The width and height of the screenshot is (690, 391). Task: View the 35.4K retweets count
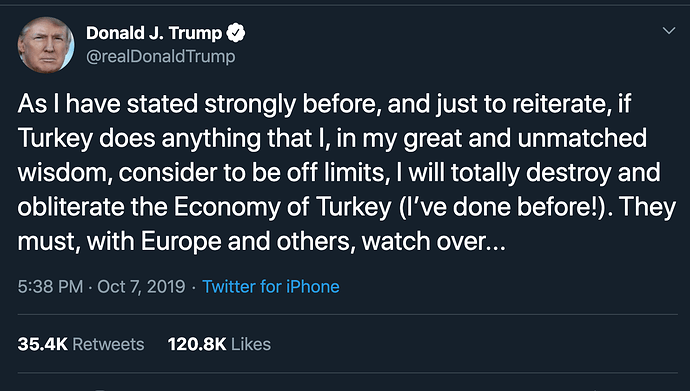[x=43, y=344]
